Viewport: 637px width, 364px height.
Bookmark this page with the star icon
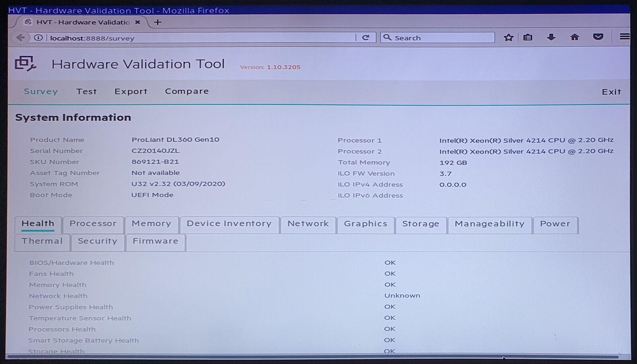pos(508,37)
